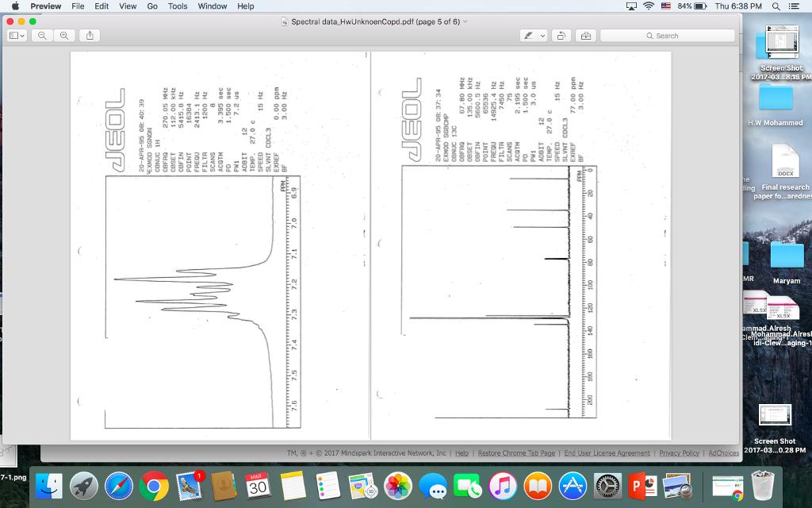
Task: Launch PowerPoint from the dock
Action: [x=640, y=486]
